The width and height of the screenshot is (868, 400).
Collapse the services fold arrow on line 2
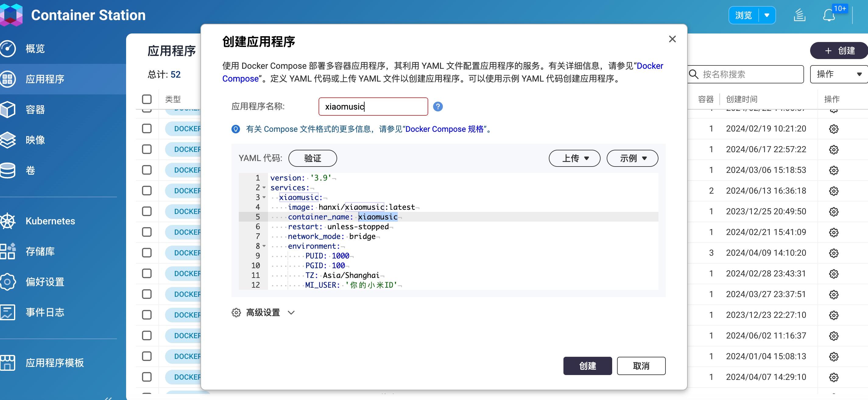click(264, 188)
